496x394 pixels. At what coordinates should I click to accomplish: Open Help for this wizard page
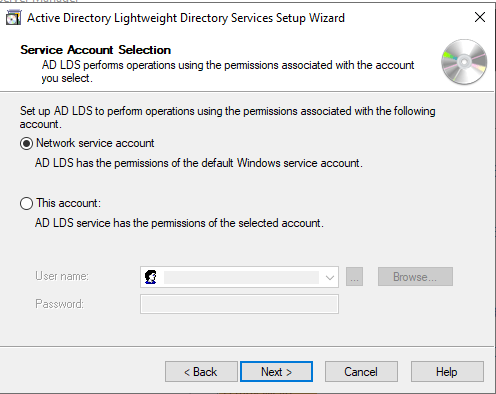pyautogui.click(x=447, y=372)
